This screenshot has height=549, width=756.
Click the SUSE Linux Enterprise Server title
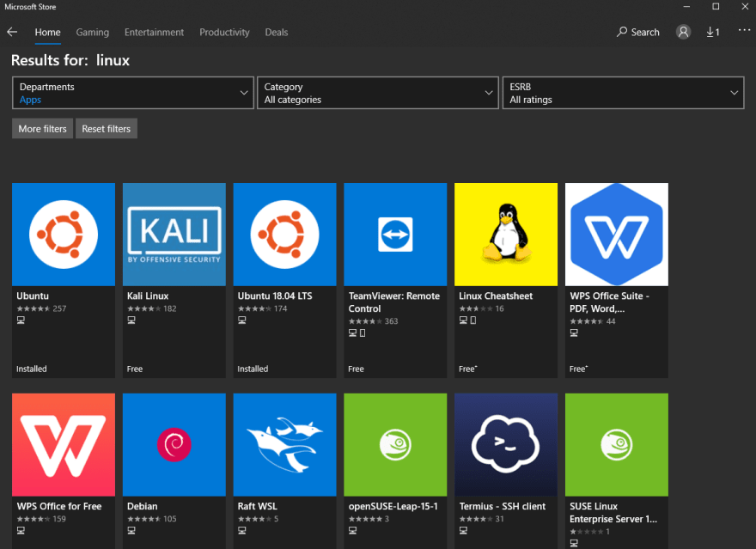click(613, 513)
